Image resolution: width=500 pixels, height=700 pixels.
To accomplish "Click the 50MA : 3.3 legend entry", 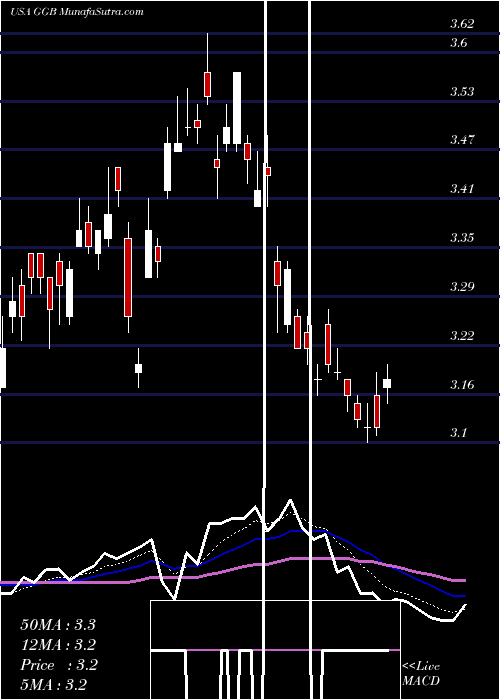I will (x=58, y=625).
